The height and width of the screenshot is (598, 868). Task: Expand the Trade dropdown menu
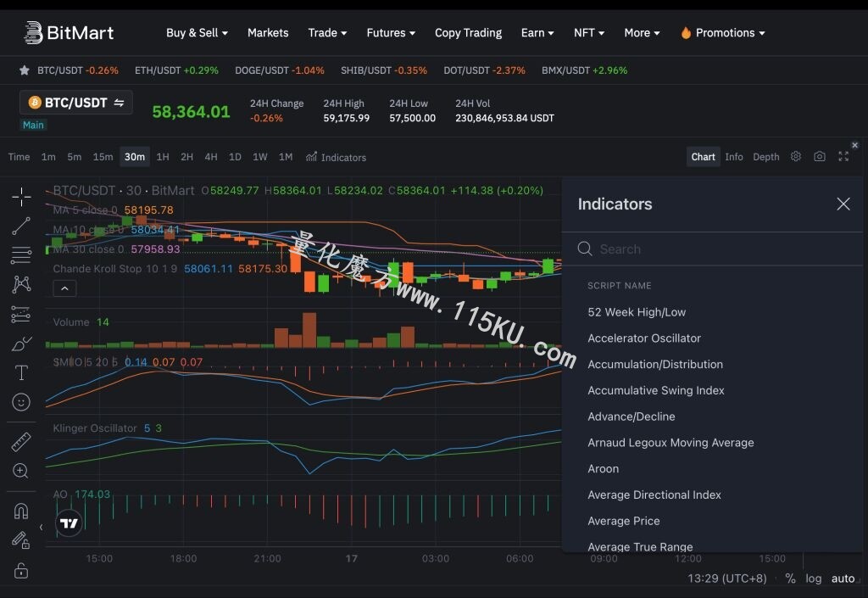click(328, 33)
